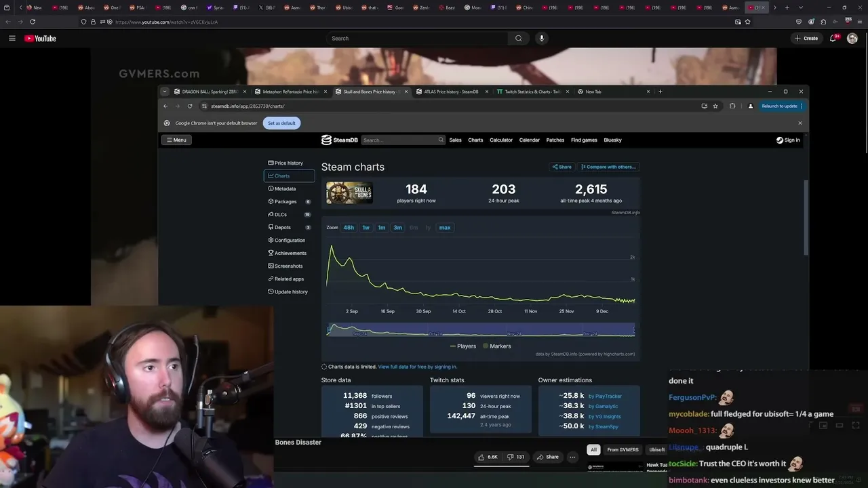
Task: Click the chart Share button
Action: [561, 167]
